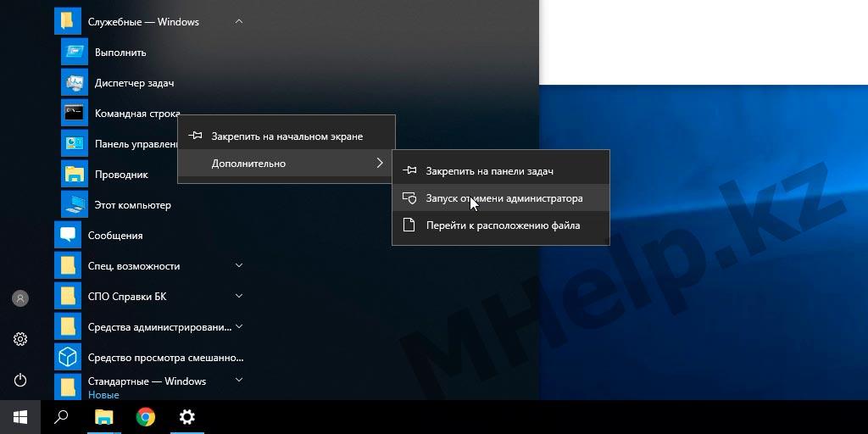
Task: Click the Панель управления label
Action: (x=136, y=144)
